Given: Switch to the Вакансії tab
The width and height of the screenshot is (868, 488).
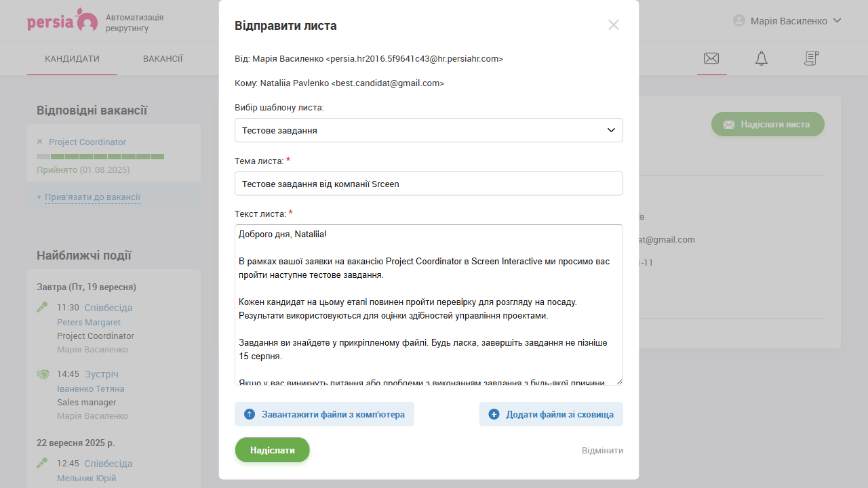Looking at the screenshot, I should (163, 59).
